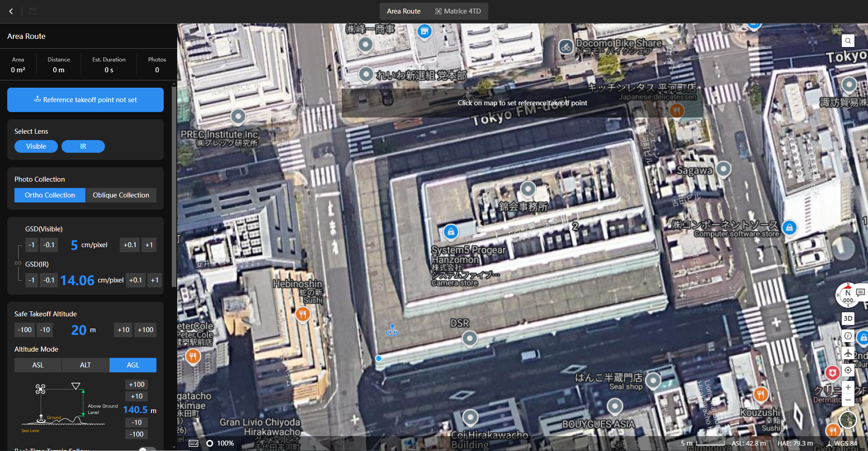The height and width of the screenshot is (451, 868).
Task: Raise flight altitude by 100
Action: coord(137,385)
